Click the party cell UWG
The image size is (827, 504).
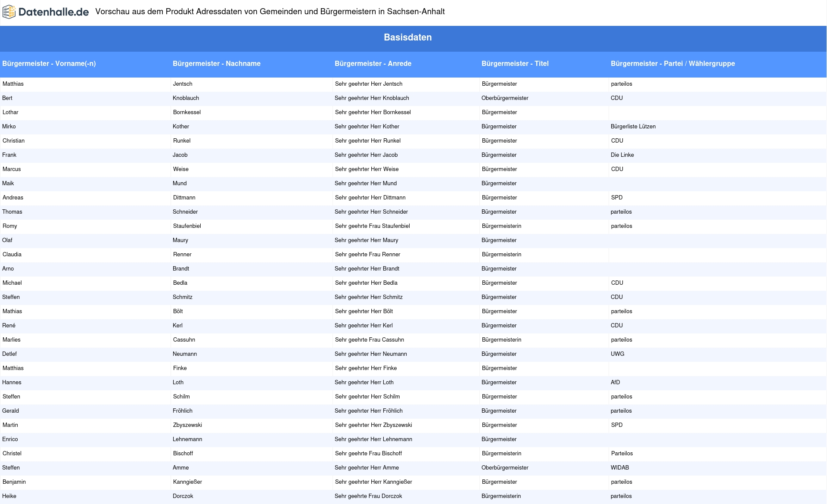pos(617,354)
